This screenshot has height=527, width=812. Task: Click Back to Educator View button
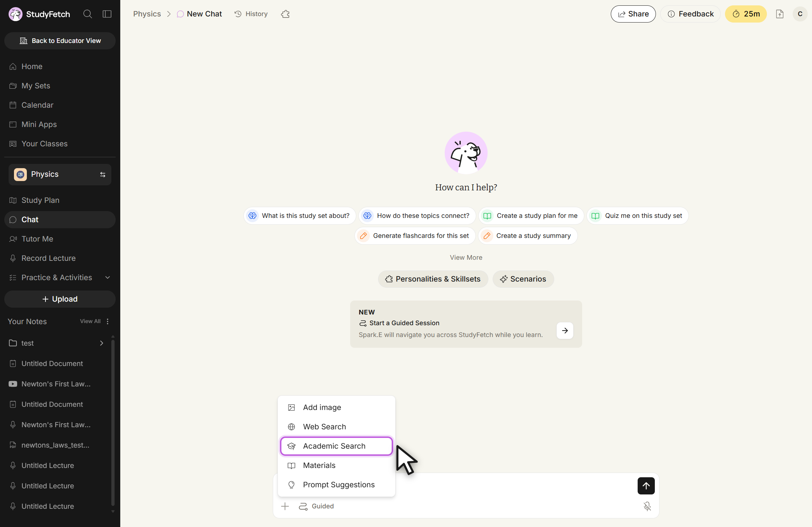click(60, 41)
